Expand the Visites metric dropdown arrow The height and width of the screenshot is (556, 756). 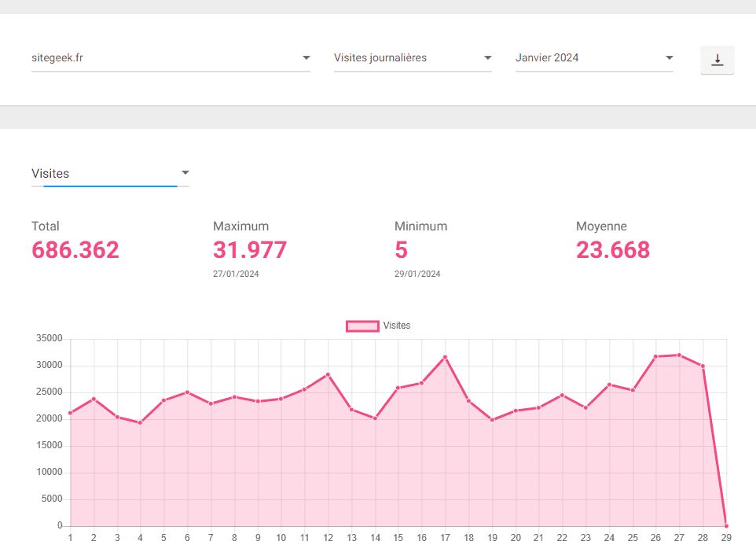185,173
